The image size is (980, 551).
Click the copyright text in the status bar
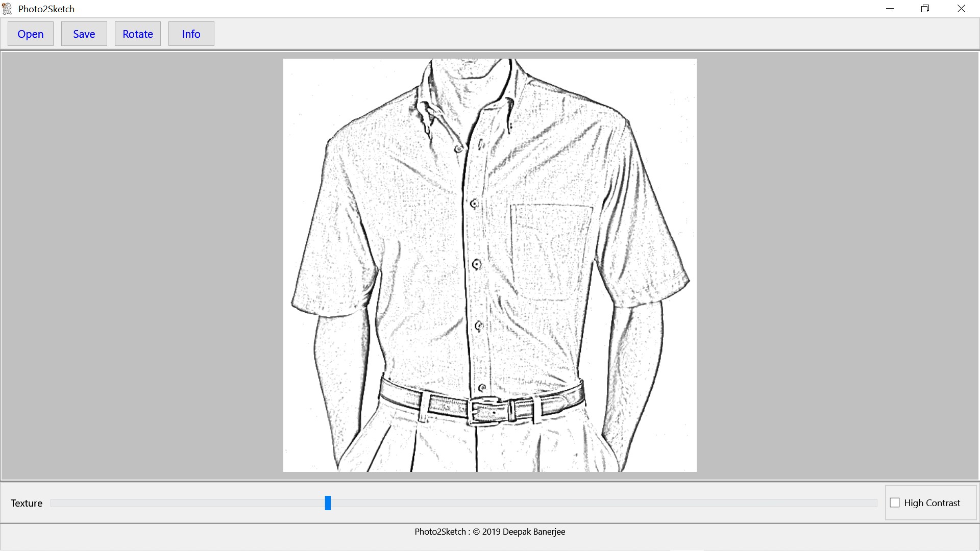[490, 532]
